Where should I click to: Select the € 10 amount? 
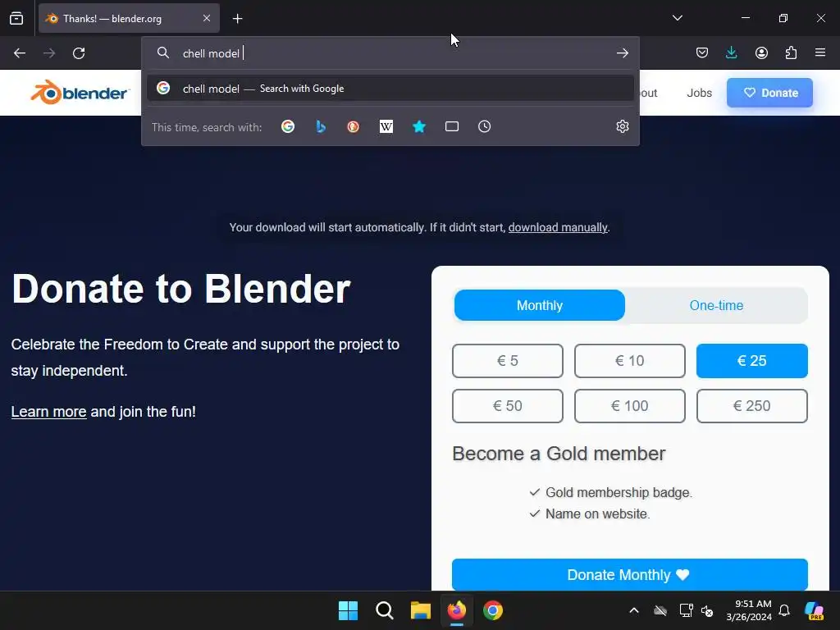pyautogui.click(x=629, y=361)
